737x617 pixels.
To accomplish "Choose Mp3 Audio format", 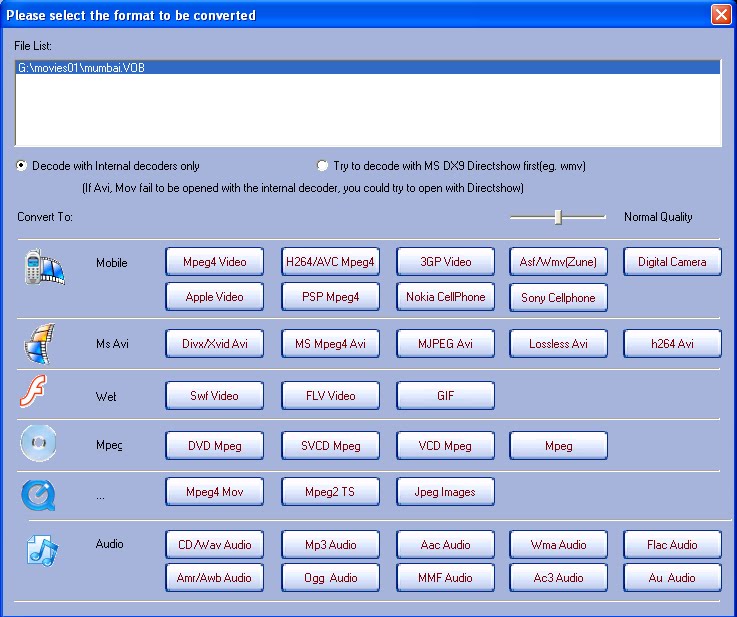I will click(330, 545).
